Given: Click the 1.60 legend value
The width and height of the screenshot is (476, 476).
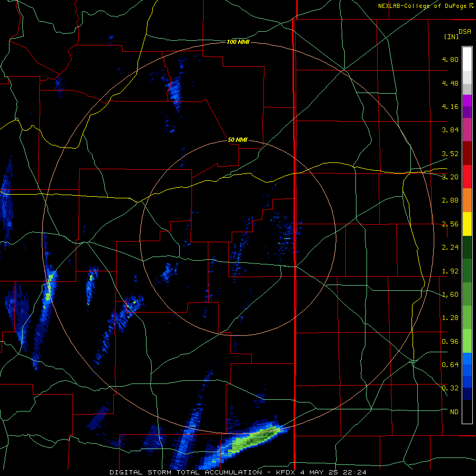Looking at the screenshot, I should [x=450, y=295].
